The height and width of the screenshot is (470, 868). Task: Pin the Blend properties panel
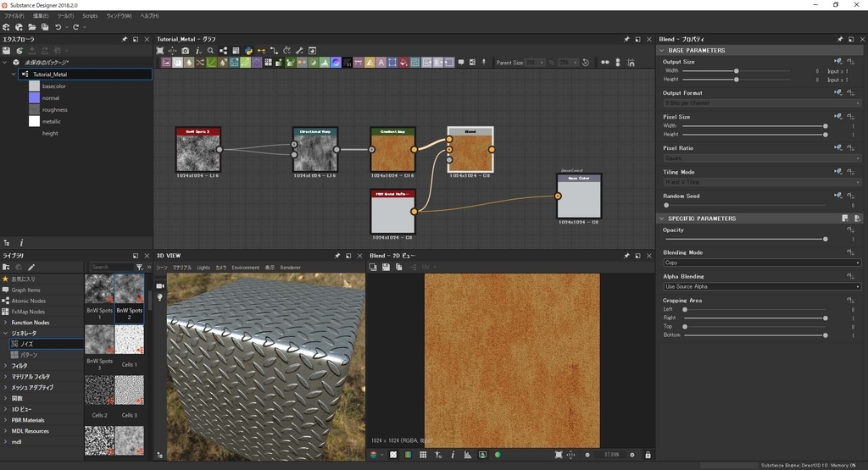(x=840, y=39)
